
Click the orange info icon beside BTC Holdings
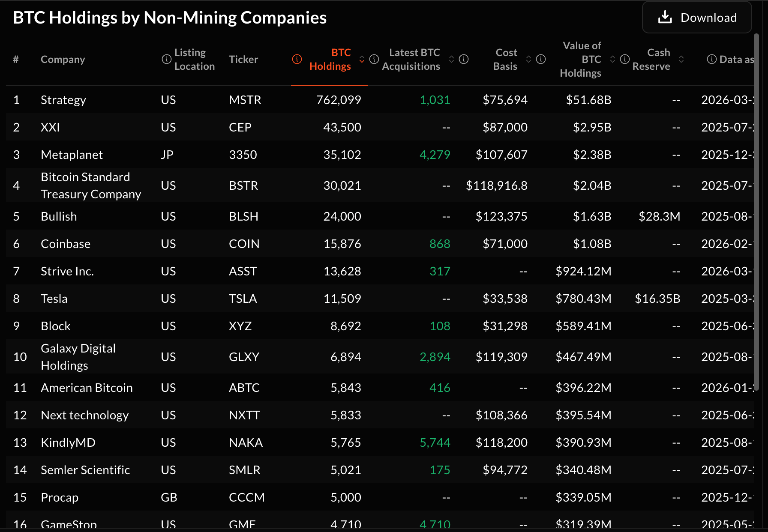297,59
